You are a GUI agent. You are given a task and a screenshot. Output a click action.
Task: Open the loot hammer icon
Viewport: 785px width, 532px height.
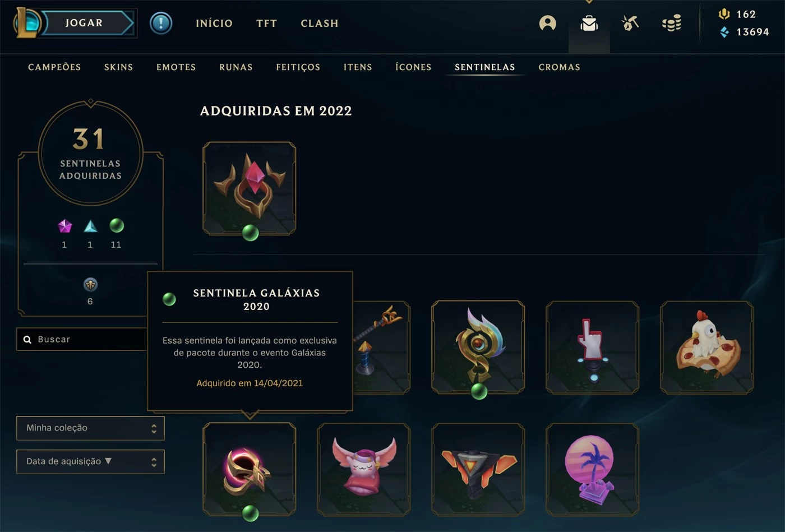pos(630,23)
